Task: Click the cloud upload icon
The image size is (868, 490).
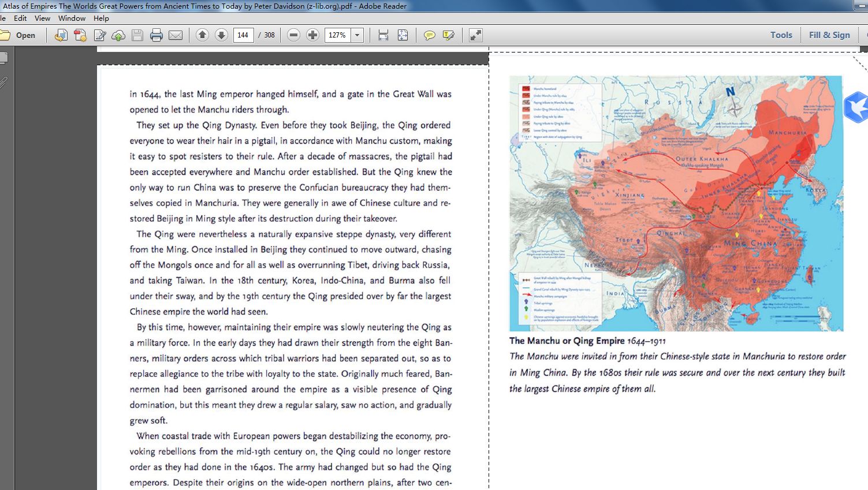Action: pos(118,35)
